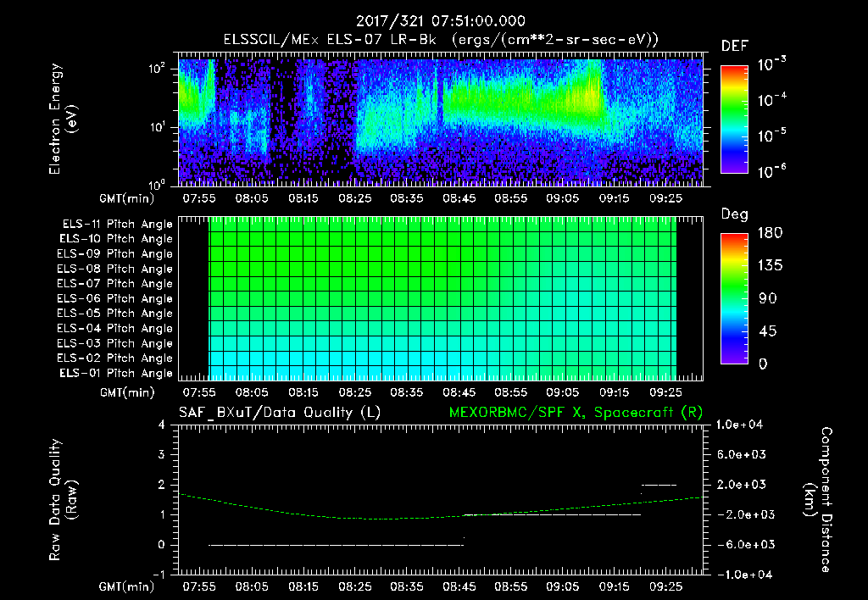Click the 'GMT(min)' label under bottom panel
Viewport: 868px width, 600px height.
coord(127,586)
